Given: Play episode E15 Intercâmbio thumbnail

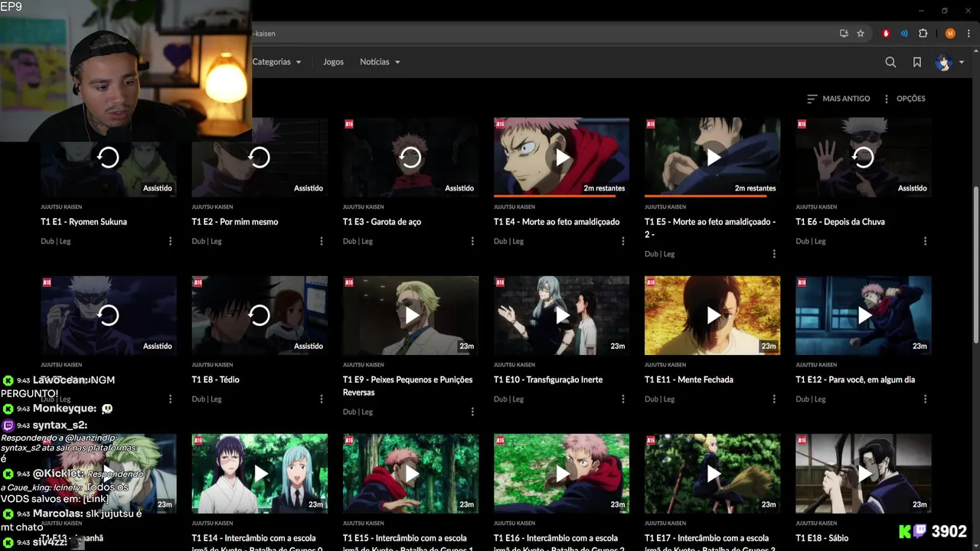Looking at the screenshot, I should pos(410,474).
